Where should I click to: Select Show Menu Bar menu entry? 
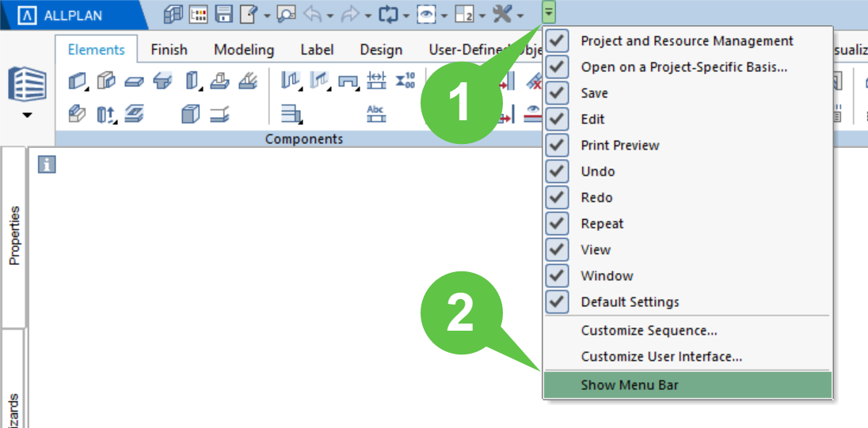687,385
